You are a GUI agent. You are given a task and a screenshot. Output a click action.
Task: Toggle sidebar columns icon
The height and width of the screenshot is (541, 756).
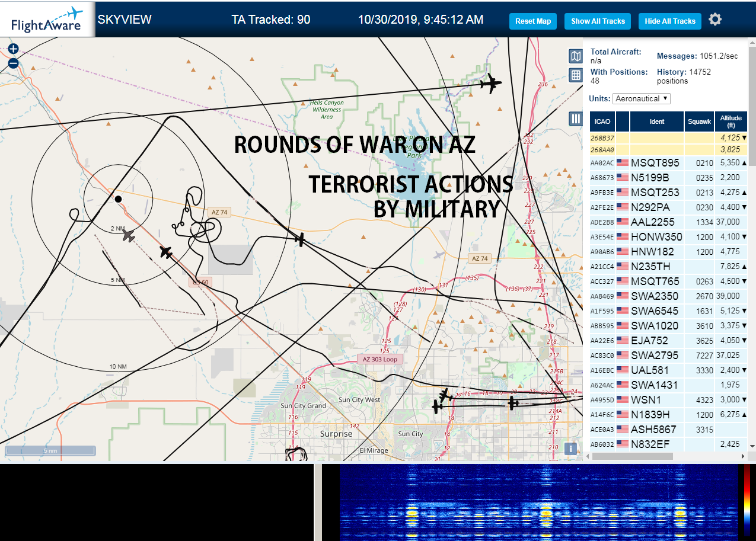tap(575, 119)
